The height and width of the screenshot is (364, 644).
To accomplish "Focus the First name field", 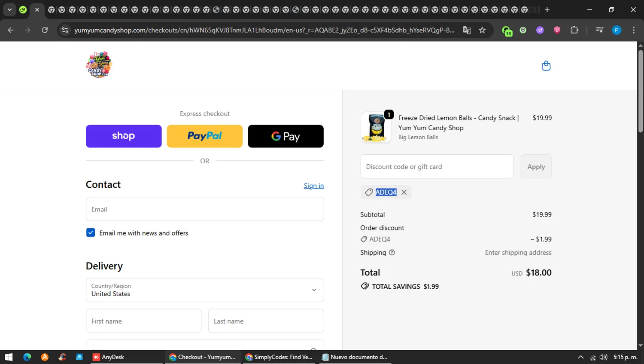I will [143, 321].
